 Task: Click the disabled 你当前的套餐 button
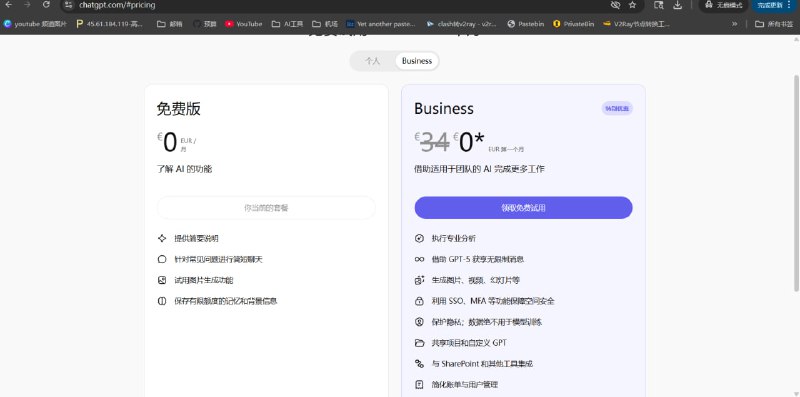coord(266,208)
